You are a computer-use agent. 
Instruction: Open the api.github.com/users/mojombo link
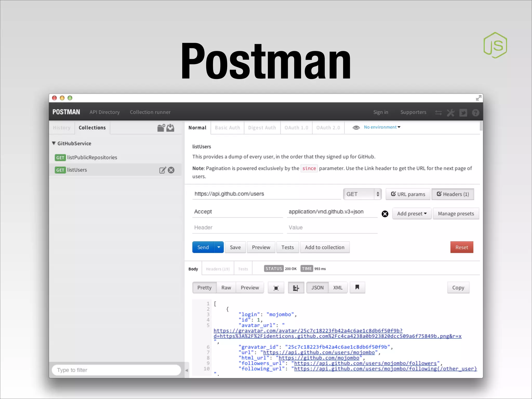pyautogui.click(x=319, y=353)
